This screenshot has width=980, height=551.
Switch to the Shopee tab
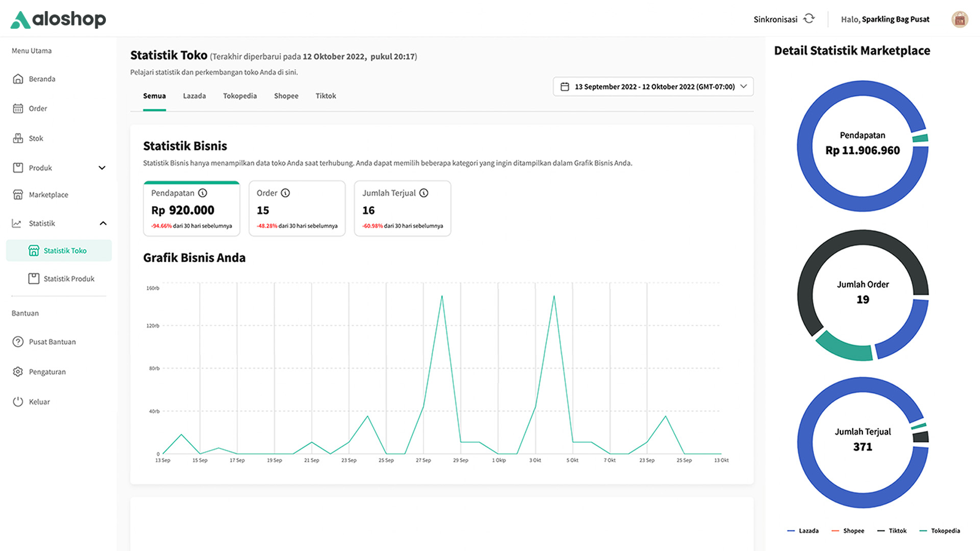coord(286,96)
